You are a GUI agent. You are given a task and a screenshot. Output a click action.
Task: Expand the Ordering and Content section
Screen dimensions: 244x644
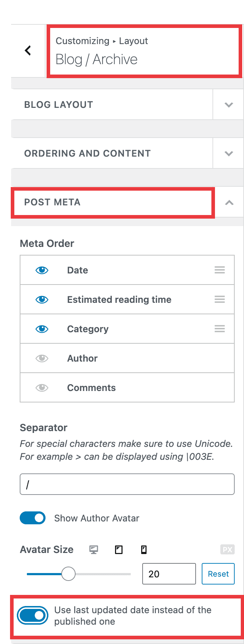coord(229,153)
